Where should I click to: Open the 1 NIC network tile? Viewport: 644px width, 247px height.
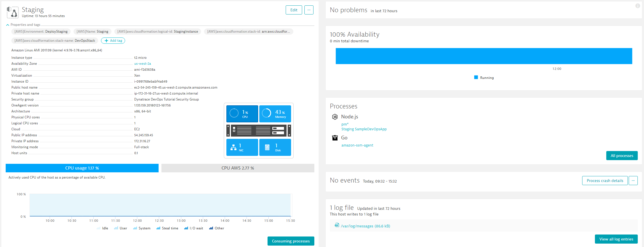click(x=242, y=147)
